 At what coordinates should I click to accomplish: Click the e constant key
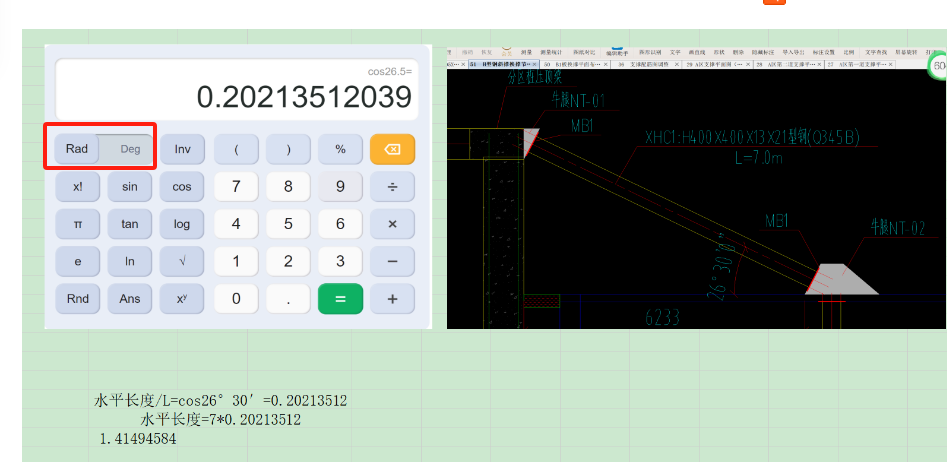tap(78, 261)
